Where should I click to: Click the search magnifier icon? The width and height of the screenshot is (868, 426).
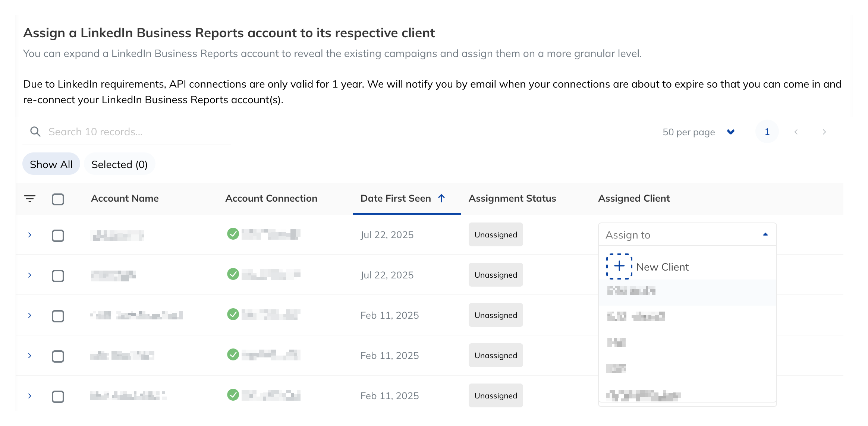(x=35, y=132)
